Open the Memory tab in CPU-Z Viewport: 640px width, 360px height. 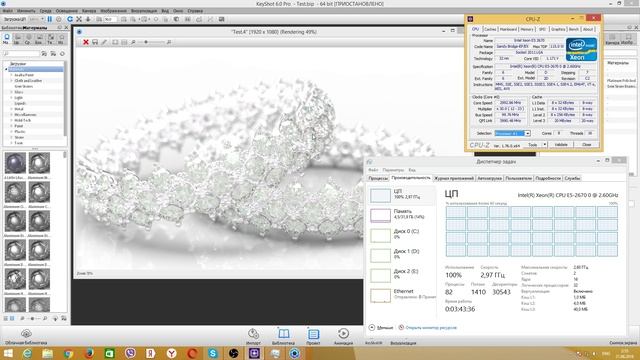[527, 29]
